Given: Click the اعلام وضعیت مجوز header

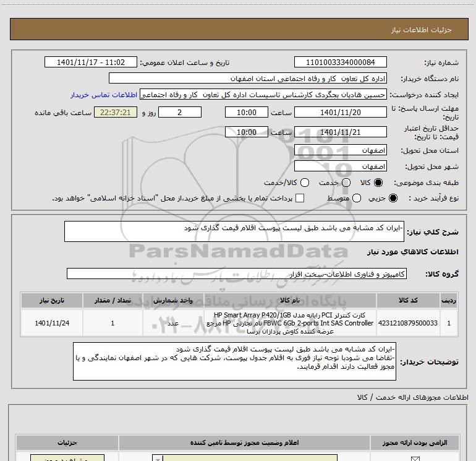Looking at the screenshot, I should [244, 442].
